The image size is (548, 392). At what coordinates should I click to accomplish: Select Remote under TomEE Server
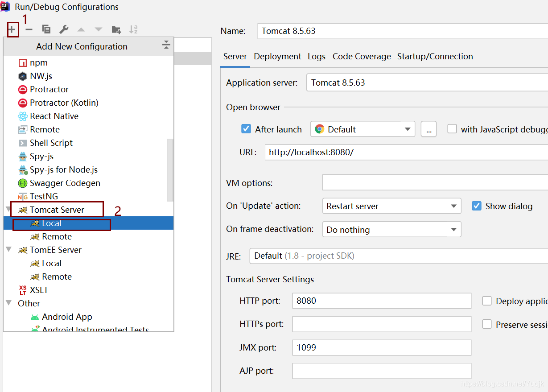[x=89, y=277]
